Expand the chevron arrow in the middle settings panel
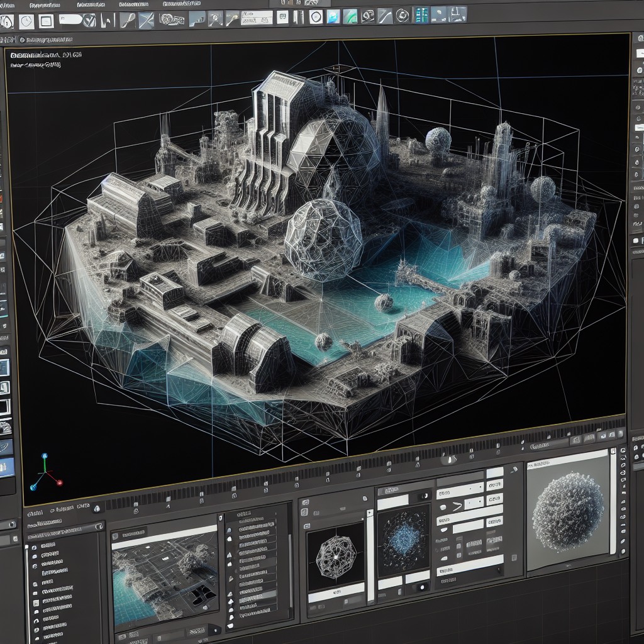The image size is (644, 644). pos(457,504)
